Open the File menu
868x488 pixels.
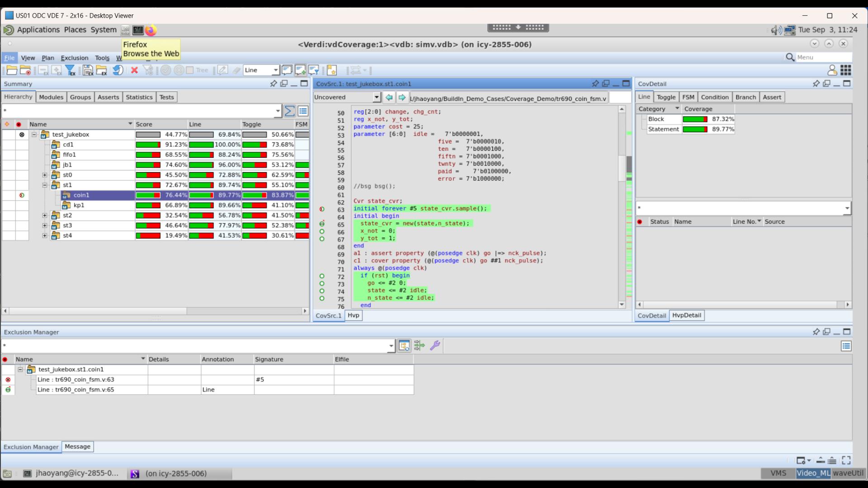click(x=9, y=58)
